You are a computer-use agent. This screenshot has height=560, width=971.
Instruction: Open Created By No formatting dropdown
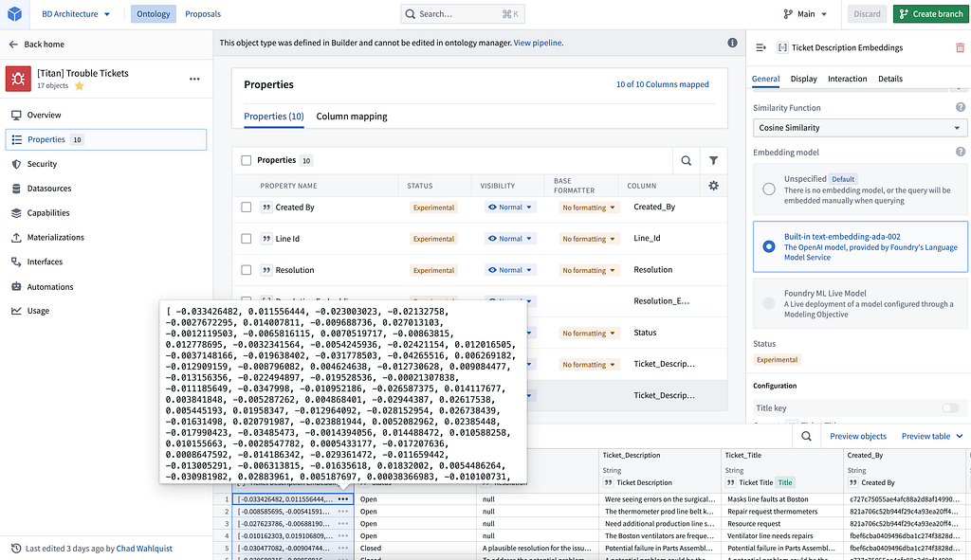click(588, 208)
